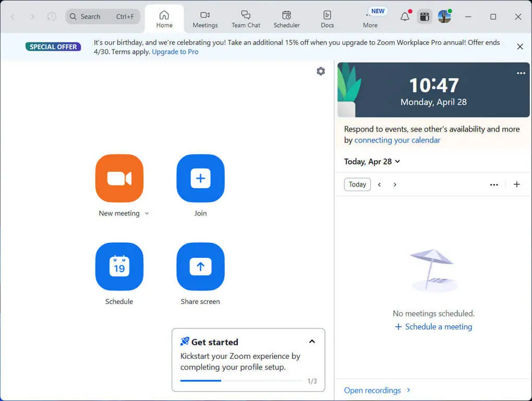Open the profile avatar menu
This screenshot has width=532, height=401.
tap(444, 16)
